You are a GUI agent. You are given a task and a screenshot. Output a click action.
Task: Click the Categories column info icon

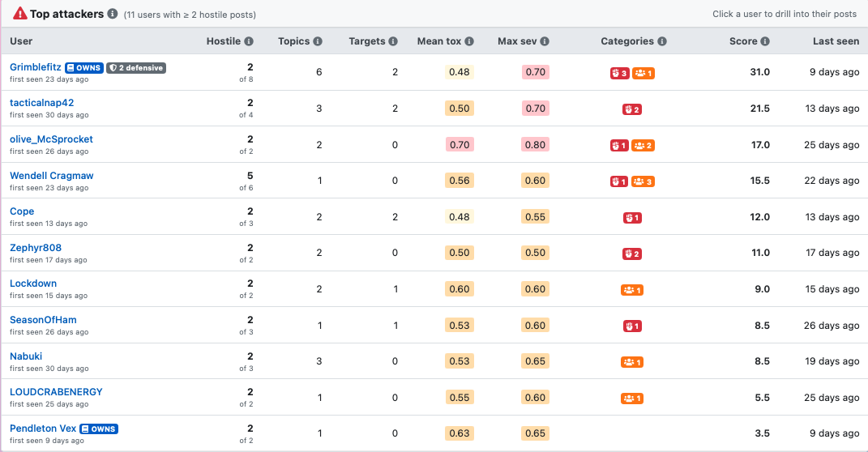(x=662, y=41)
